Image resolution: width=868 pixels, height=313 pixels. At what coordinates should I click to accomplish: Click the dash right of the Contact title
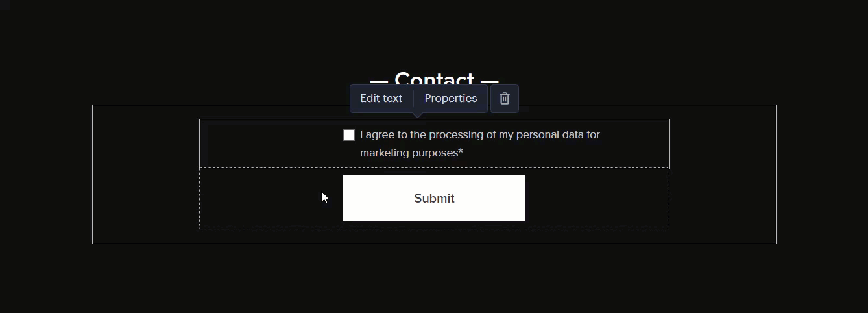pyautogui.click(x=490, y=81)
